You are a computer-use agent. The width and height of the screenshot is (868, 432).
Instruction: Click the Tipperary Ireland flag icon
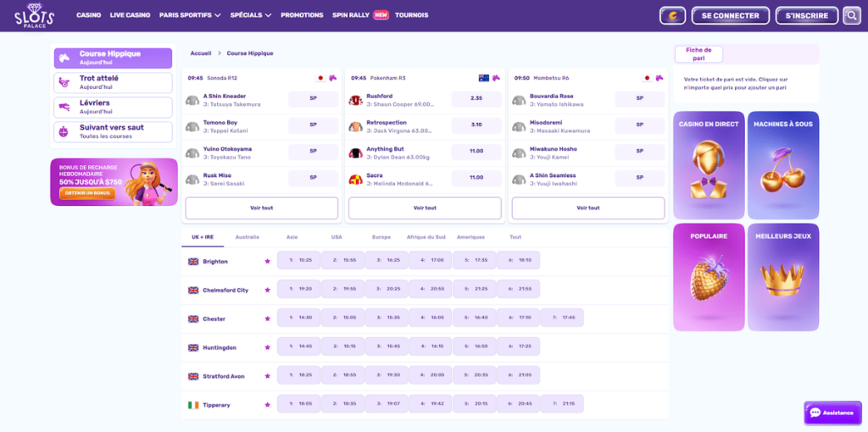click(x=193, y=405)
